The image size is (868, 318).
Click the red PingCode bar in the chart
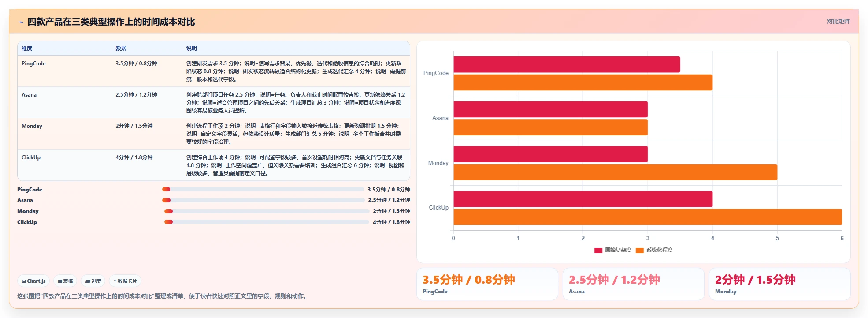click(567, 64)
